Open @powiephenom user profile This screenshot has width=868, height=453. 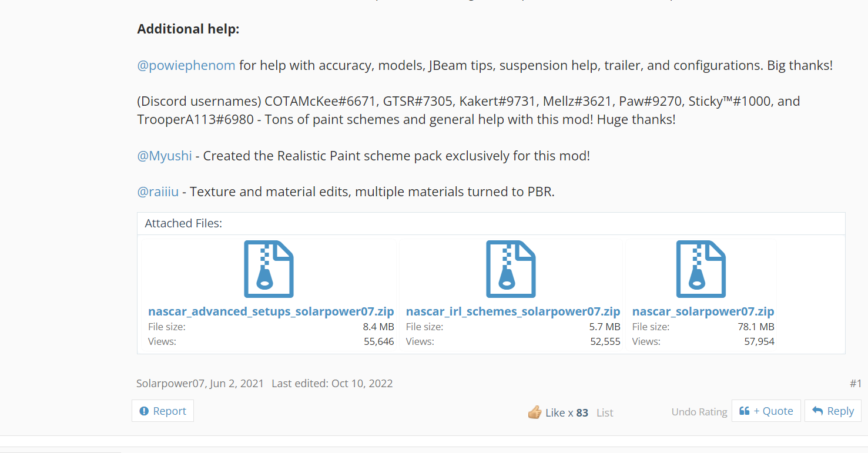tap(186, 65)
